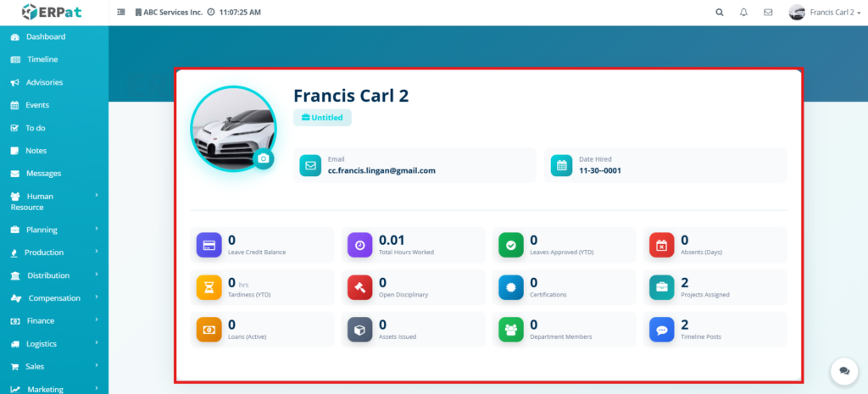Expand the Human Resource menu

point(53,201)
